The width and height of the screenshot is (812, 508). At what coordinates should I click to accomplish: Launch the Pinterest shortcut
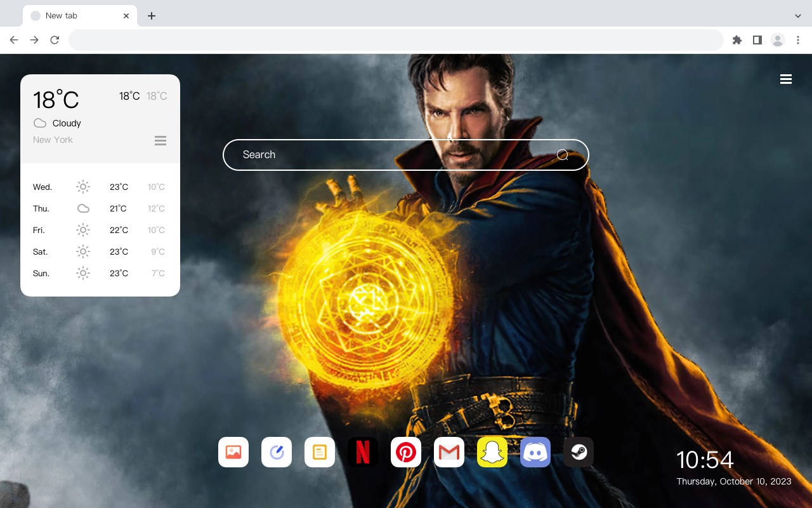pos(406,452)
